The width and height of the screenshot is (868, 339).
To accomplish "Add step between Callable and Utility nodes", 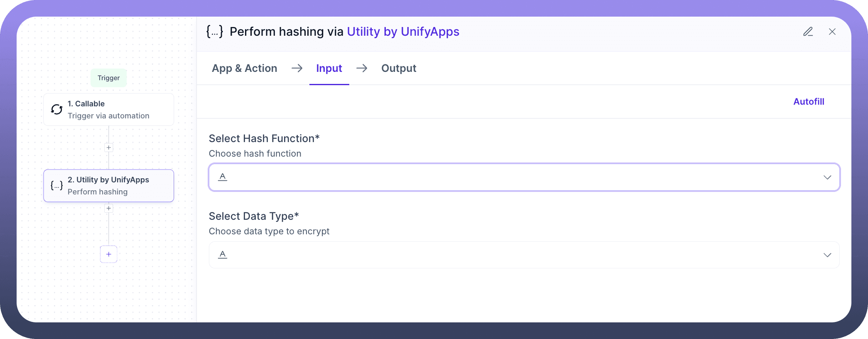I will click(x=109, y=147).
